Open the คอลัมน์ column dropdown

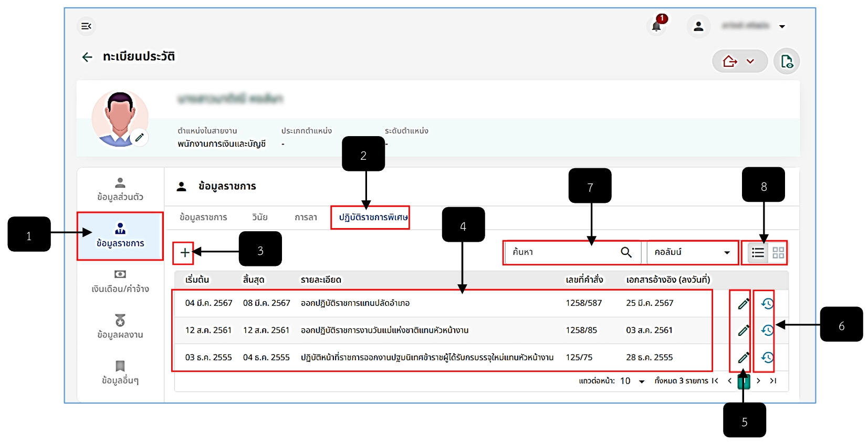pos(692,252)
